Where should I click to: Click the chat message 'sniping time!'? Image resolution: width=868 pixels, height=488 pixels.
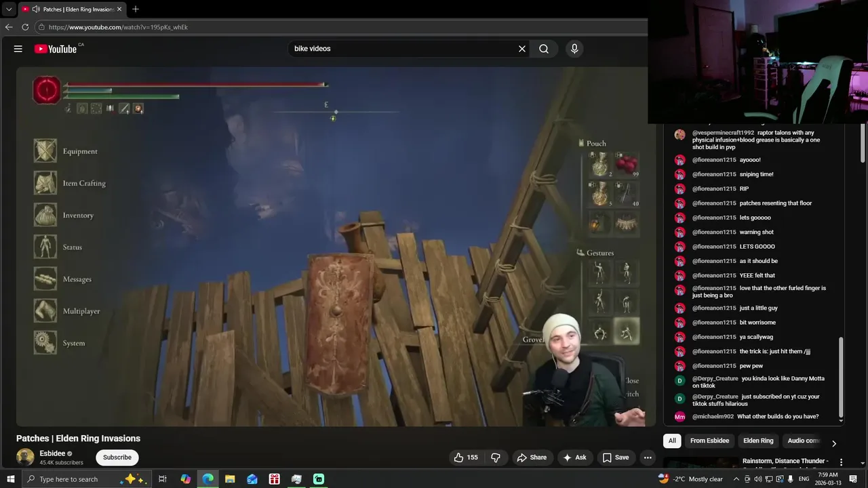(756, 174)
